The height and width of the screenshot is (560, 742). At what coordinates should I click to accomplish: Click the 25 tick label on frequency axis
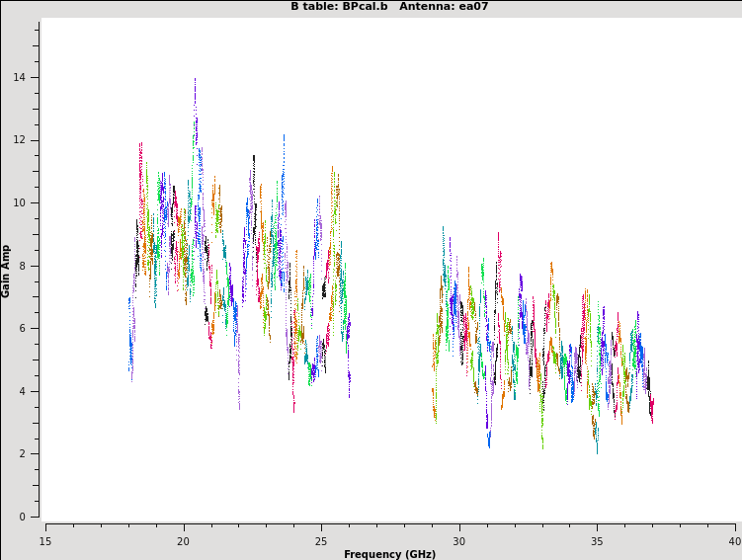(321, 541)
